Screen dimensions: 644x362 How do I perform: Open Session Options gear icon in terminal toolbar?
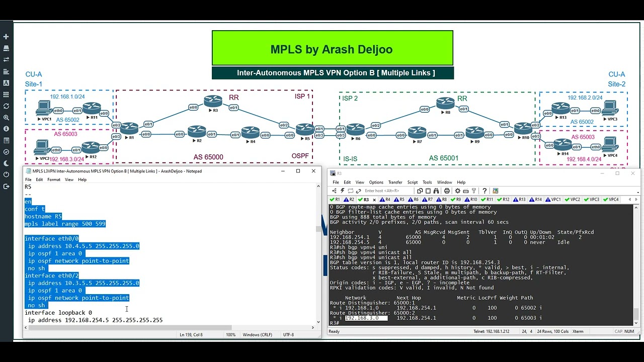click(457, 191)
